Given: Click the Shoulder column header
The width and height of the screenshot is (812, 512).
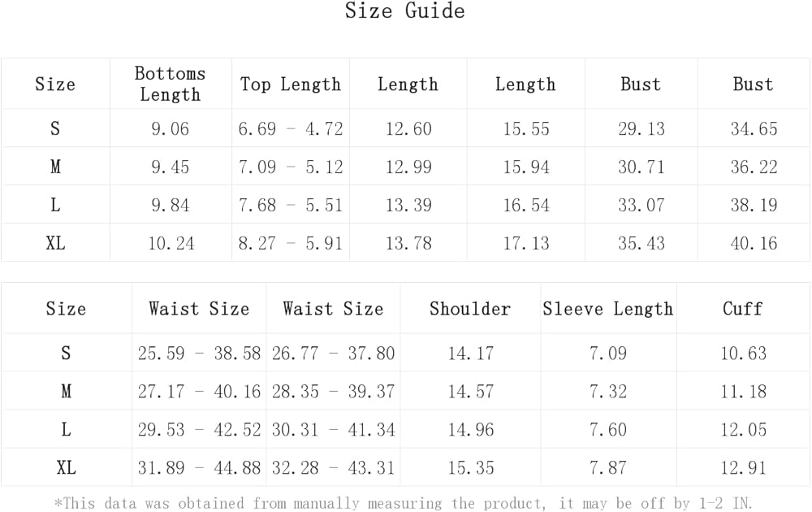Looking at the screenshot, I should click(470, 309).
